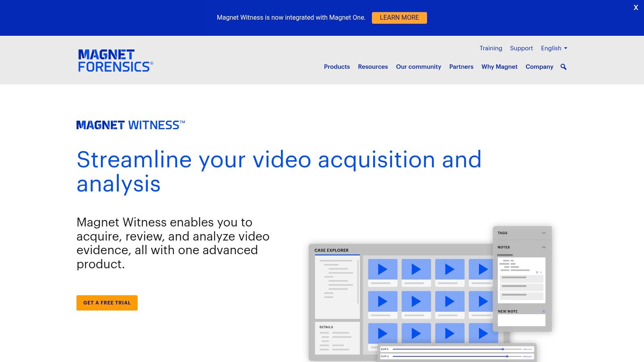
Task: Open the Resources menu
Action: point(373,67)
